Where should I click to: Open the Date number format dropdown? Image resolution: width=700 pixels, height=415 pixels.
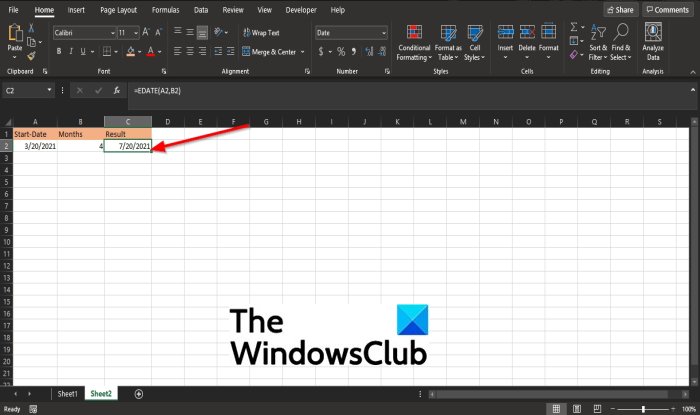tap(383, 33)
